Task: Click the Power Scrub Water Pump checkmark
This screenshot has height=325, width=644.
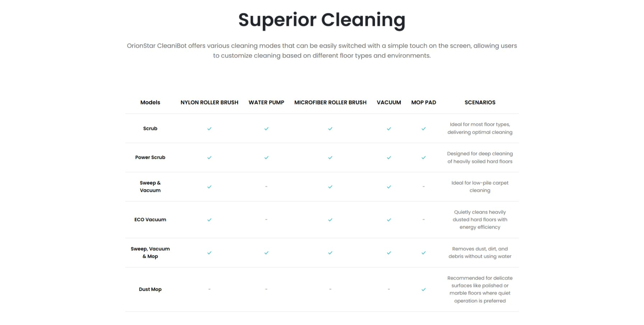Action: [266, 158]
